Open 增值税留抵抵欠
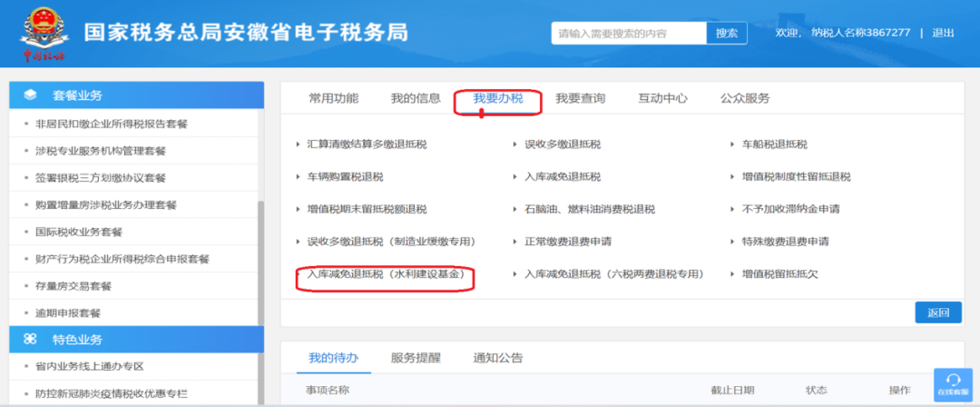This screenshot has height=407, width=980. point(779,274)
